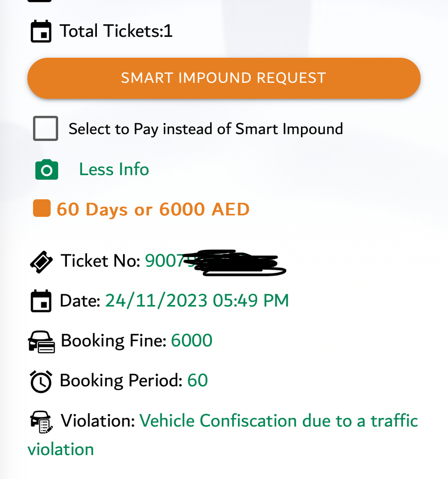Image resolution: width=448 pixels, height=479 pixels.
Task: Click the date 24/11/2023 05:49 PM
Action: click(197, 301)
